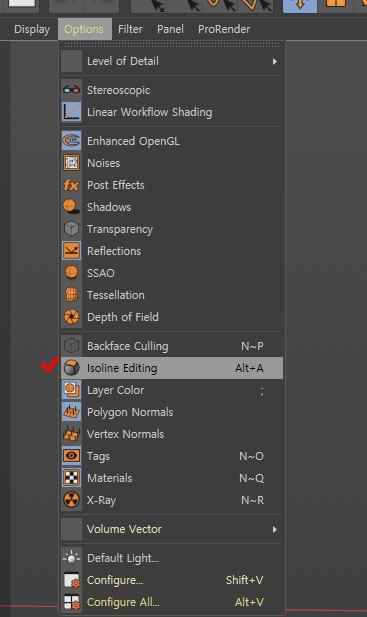Open Configure All... settings
367x617 pixels.
[x=172, y=602]
